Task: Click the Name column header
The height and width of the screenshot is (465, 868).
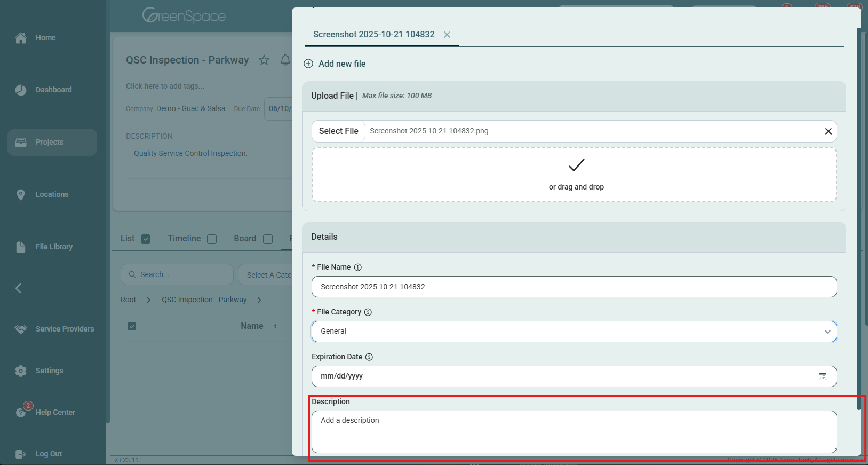Action: [x=252, y=326]
